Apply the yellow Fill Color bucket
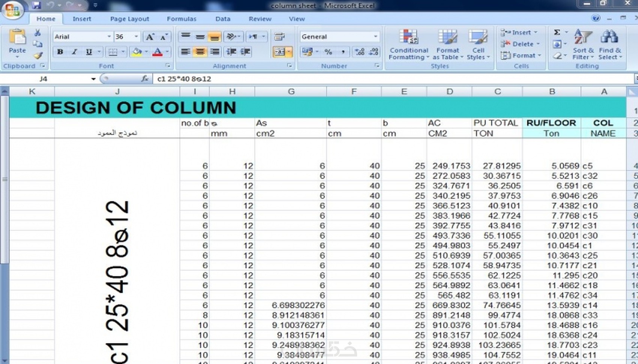This screenshot has width=638, height=364. click(x=137, y=52)
